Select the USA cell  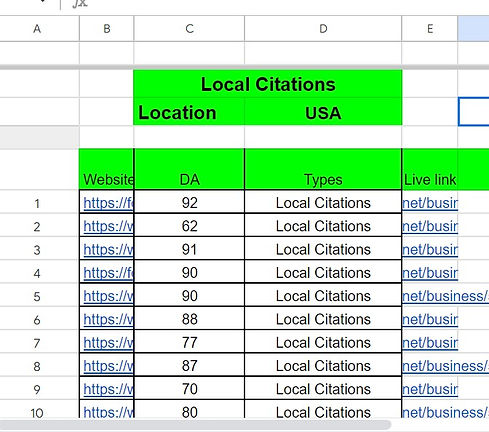click(323, 112)
